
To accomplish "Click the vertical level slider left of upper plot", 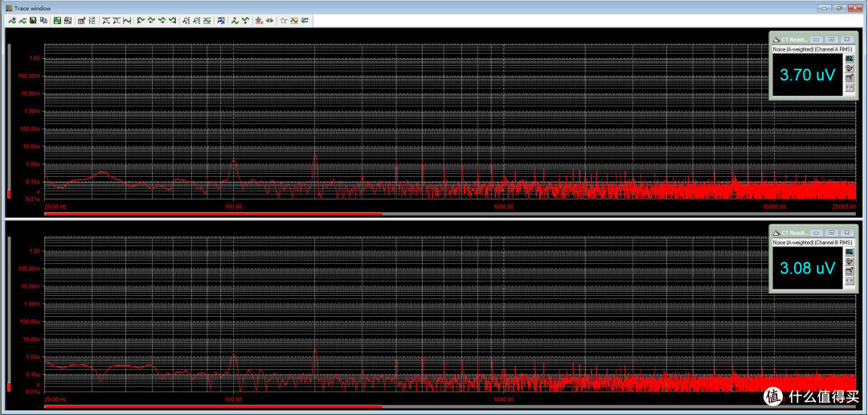I will coord(9,121).
